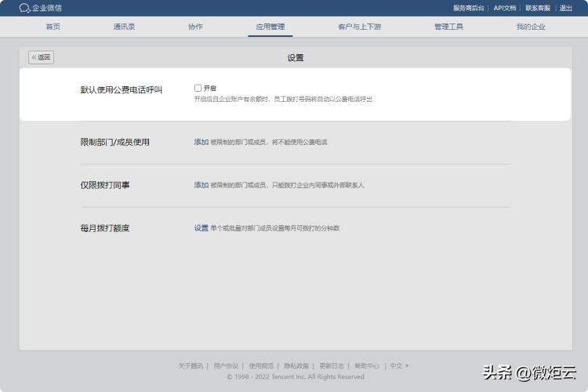
Task: Click the 企业微信 logo
Action: pos(41,8)
